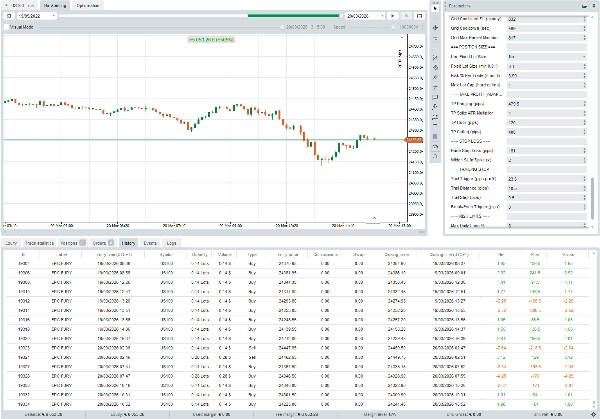The image size is (600, 419).
Task: Click the chevron arrow at chart bottom right
Action: 375,218
